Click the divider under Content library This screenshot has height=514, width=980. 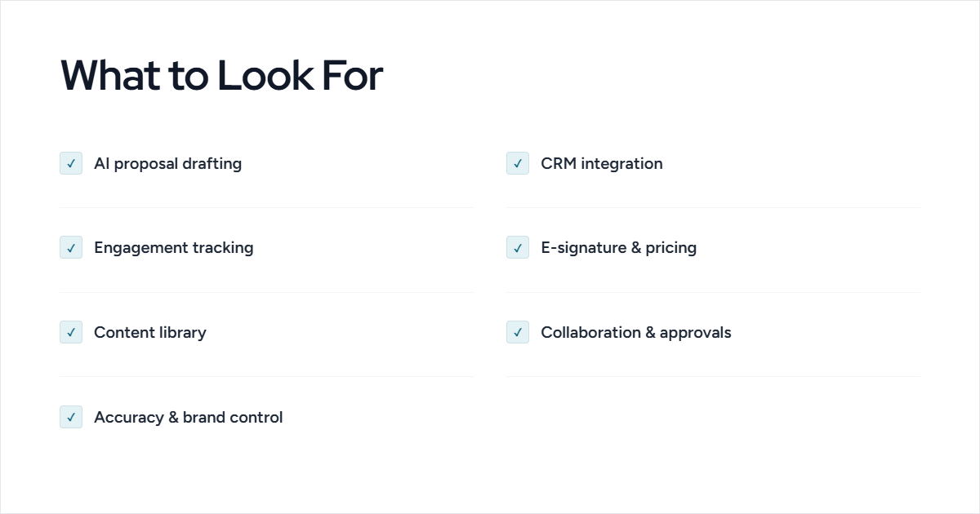[267, 376]
